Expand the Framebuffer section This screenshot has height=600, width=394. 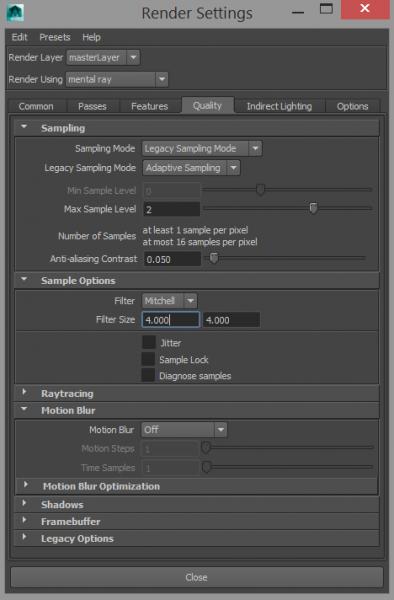(197, 521)
